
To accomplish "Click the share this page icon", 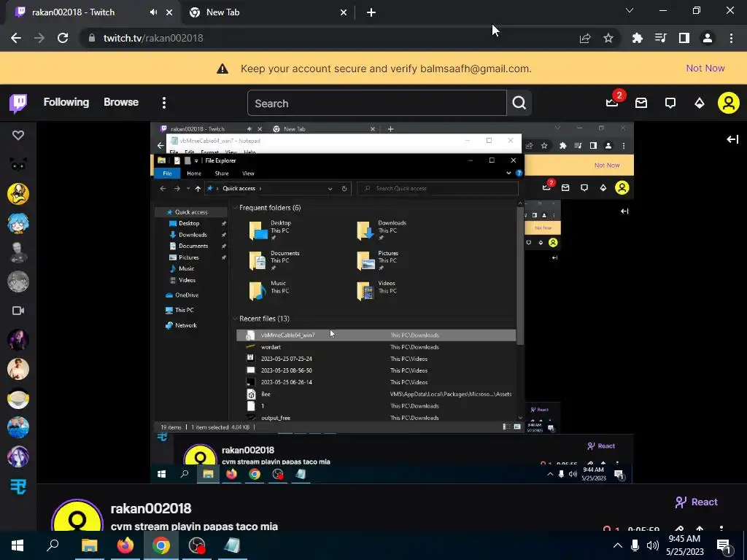I will point(585,38).
